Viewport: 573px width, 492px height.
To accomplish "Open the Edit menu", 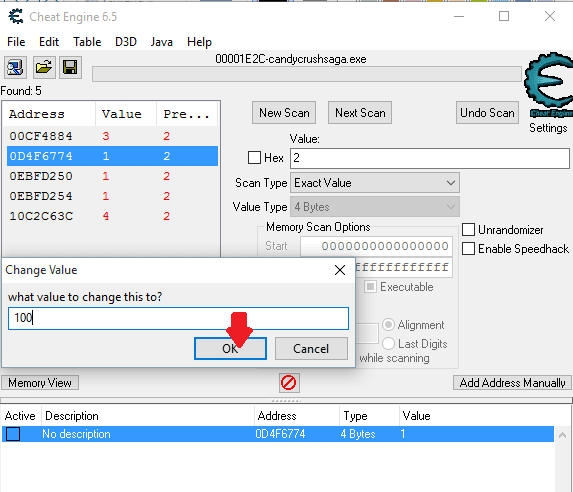I will pos(49,42).
